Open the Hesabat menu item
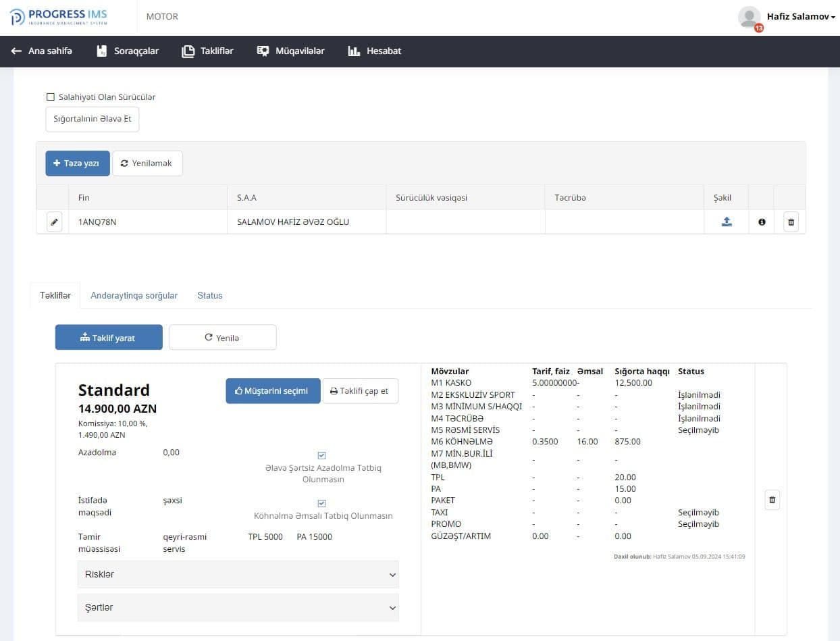Viewport: 840px width, 641px height. click(375, 51)
